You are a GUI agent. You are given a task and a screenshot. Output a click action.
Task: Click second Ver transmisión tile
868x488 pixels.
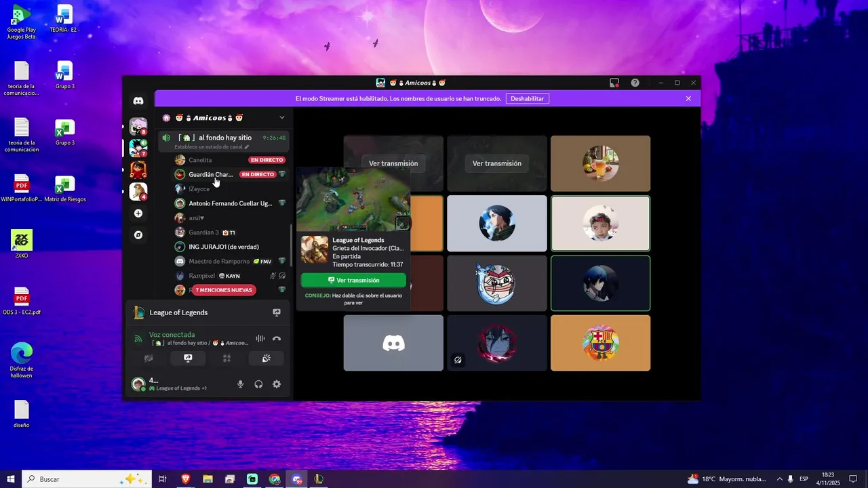(x=497, y=163)
